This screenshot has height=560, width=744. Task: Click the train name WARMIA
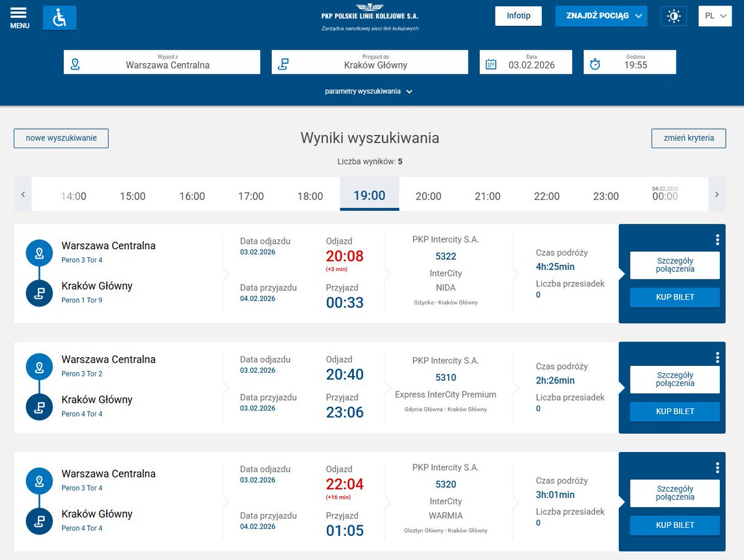tap(446, 516)
